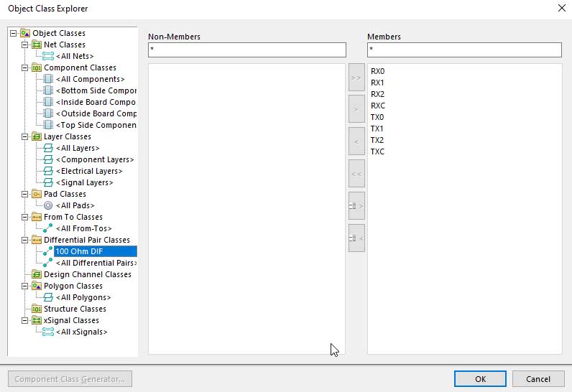Click the Pad Classes folder icon
Image resolution: width=572 pixels, height=392 pixels.
click(x=37, y=194)
